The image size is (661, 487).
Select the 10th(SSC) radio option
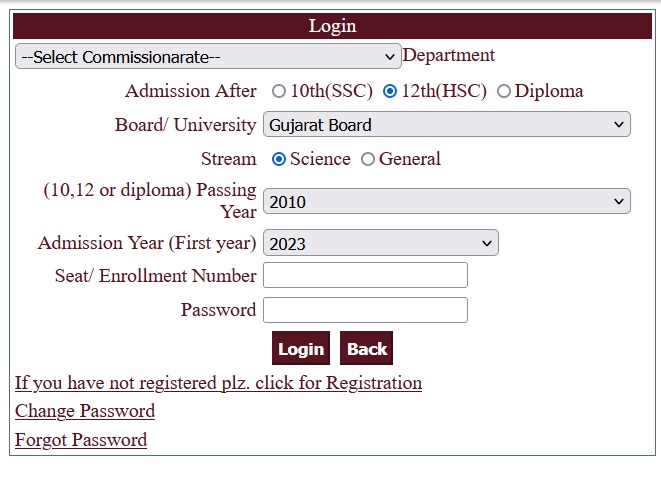[x=279, y=91]
